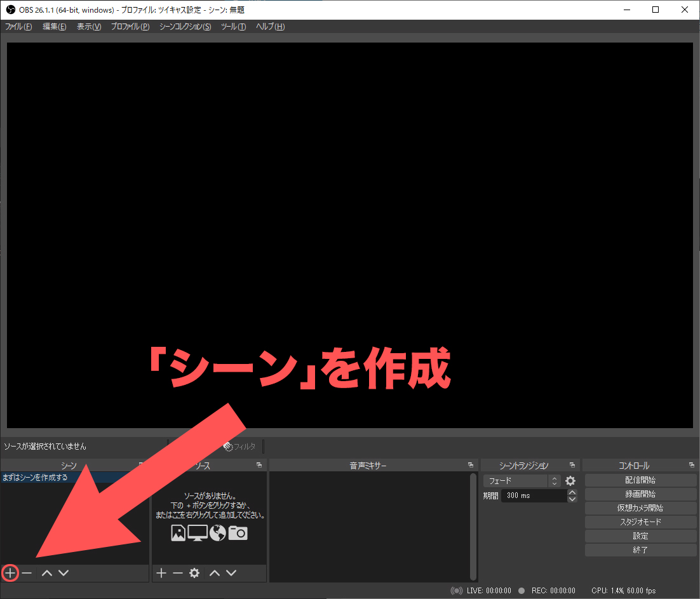Add a new source with plus button
This screenshot has width=700, height=599.
(x=161, y=573)
